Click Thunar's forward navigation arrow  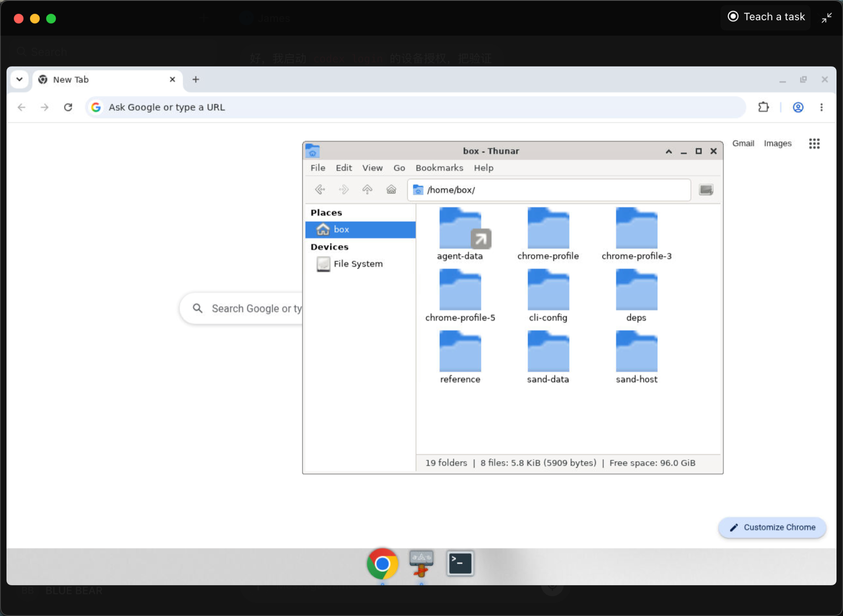click(343, 189)
